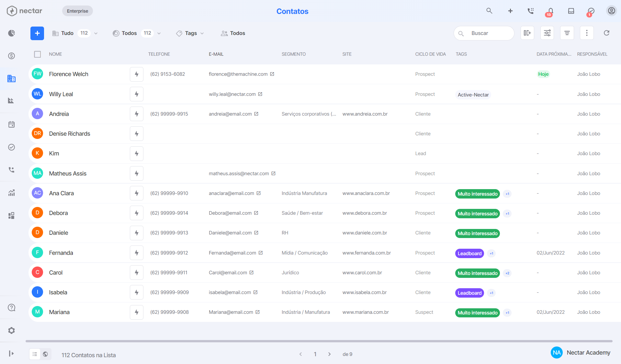Image resolution: width=621 pixels, height=364 pixels.
Task: Click the lightning action for Kim
Action: (x=137, y=154)
